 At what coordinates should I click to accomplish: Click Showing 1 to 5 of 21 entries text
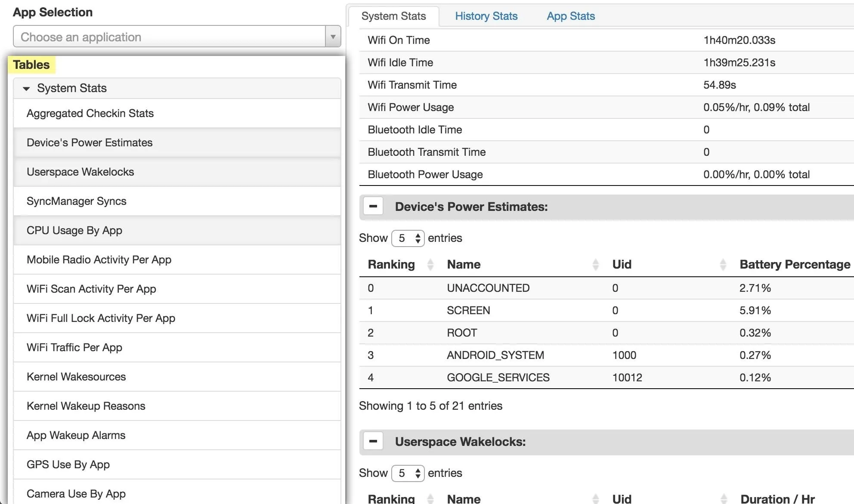click(x=430, y=406)
